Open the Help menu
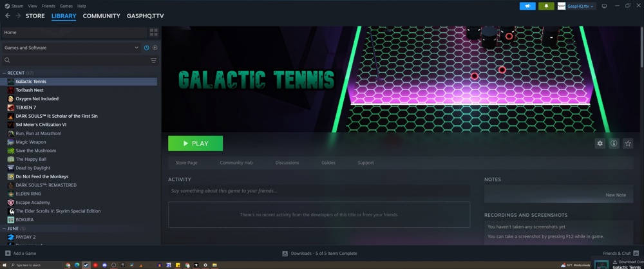 (82, 6)
